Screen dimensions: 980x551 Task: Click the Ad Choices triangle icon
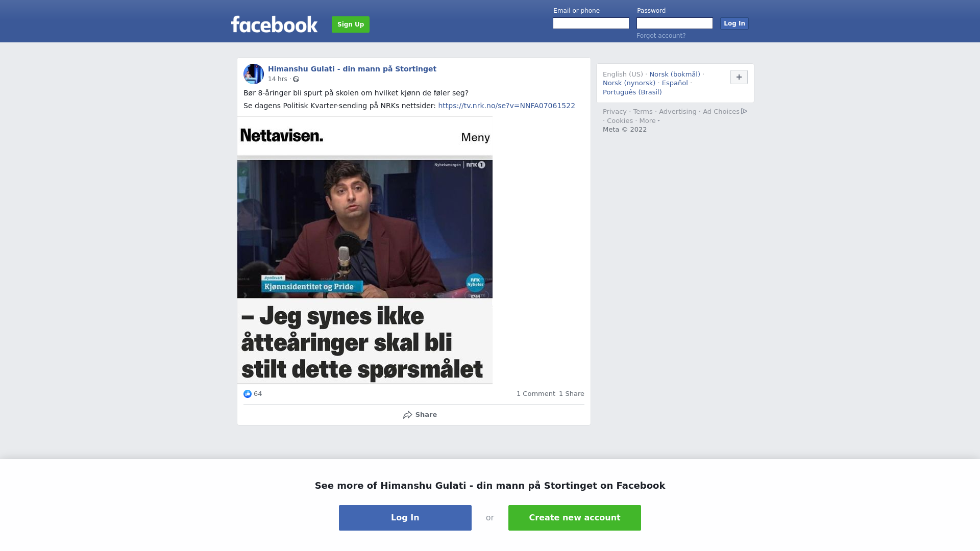[744, 111]
